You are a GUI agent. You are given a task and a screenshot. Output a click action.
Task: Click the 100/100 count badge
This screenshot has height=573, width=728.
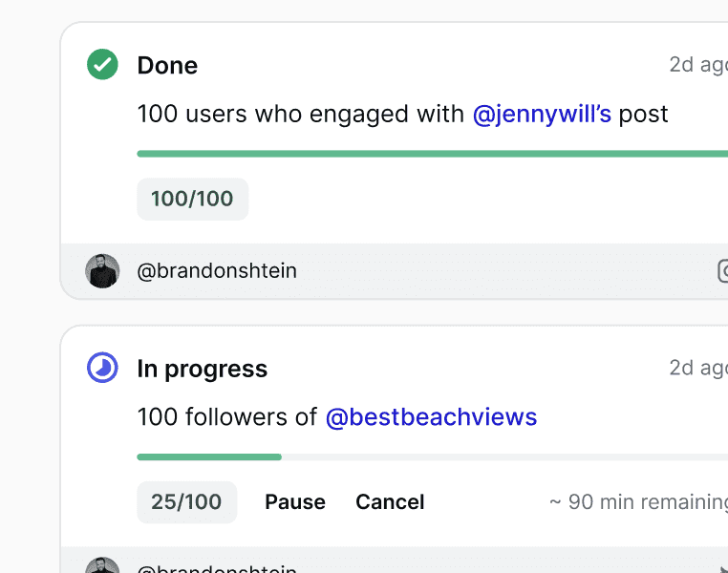(x=192, y=199)
